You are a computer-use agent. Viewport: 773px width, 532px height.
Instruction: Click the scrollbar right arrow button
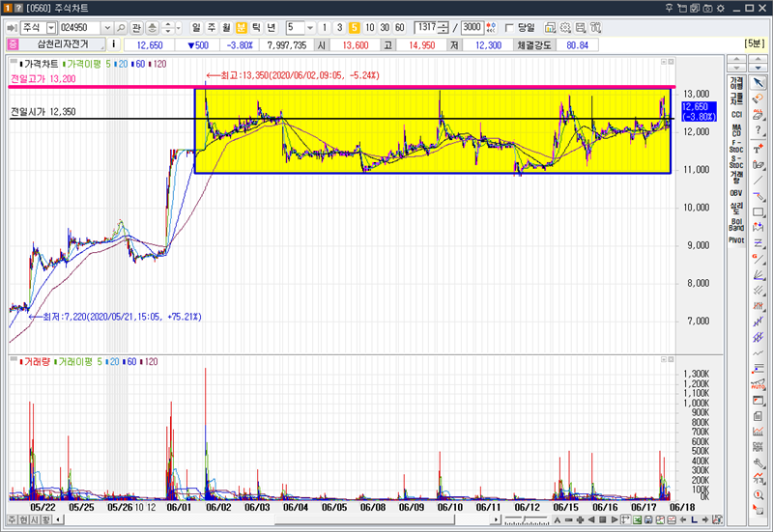[x=497, y=519]
